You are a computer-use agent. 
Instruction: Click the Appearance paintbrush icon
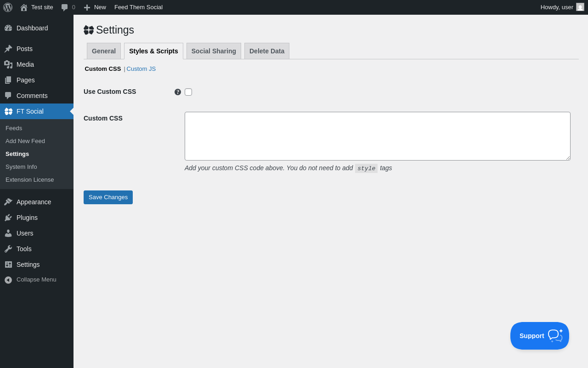click(8, 202)
